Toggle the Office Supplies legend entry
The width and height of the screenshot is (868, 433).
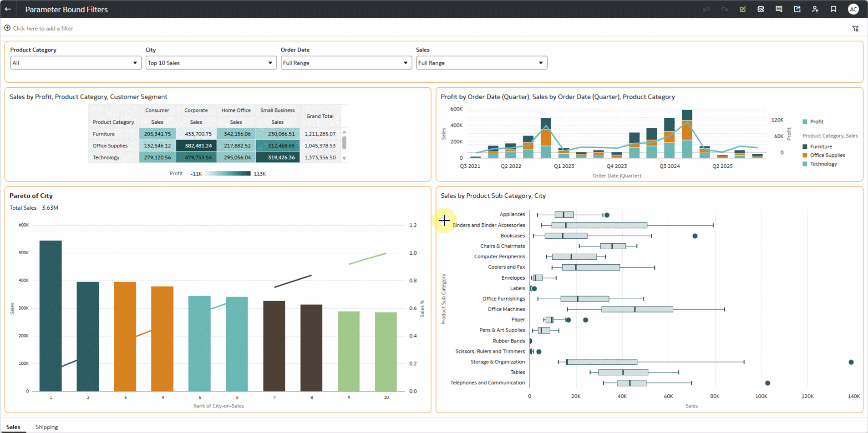tap(827, 155)
